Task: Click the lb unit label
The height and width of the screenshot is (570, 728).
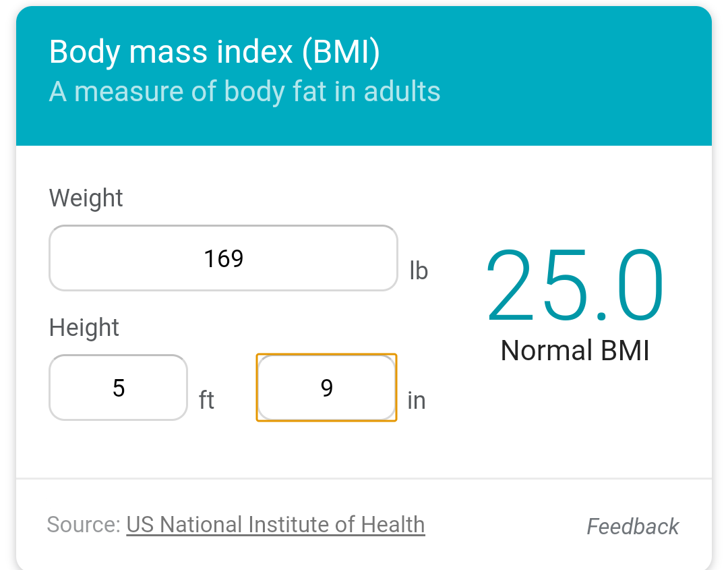Action: (419, 271)
